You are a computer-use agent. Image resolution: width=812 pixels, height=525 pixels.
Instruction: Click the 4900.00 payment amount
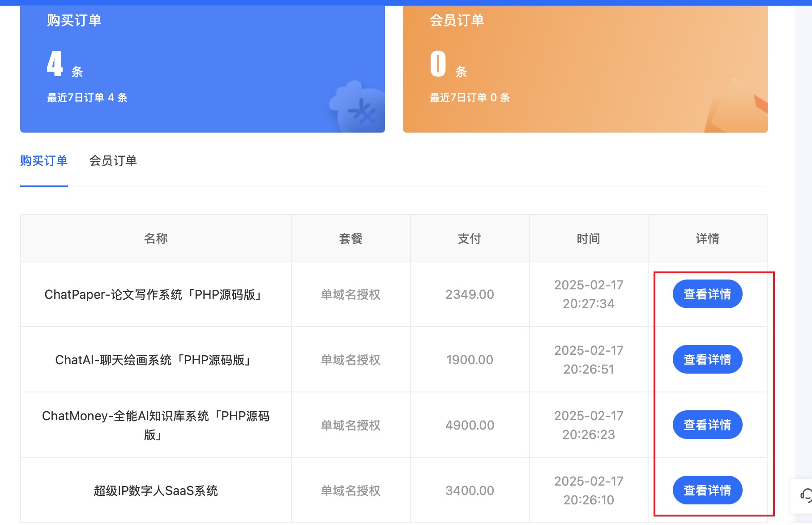pos(470,425)
